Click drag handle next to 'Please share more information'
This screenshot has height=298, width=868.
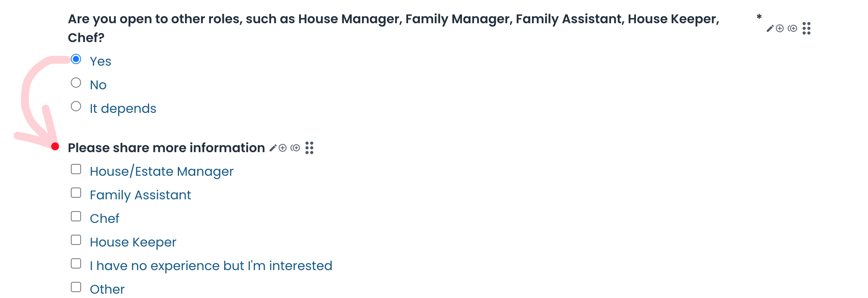pyautogui.click(x=309, y=148)
